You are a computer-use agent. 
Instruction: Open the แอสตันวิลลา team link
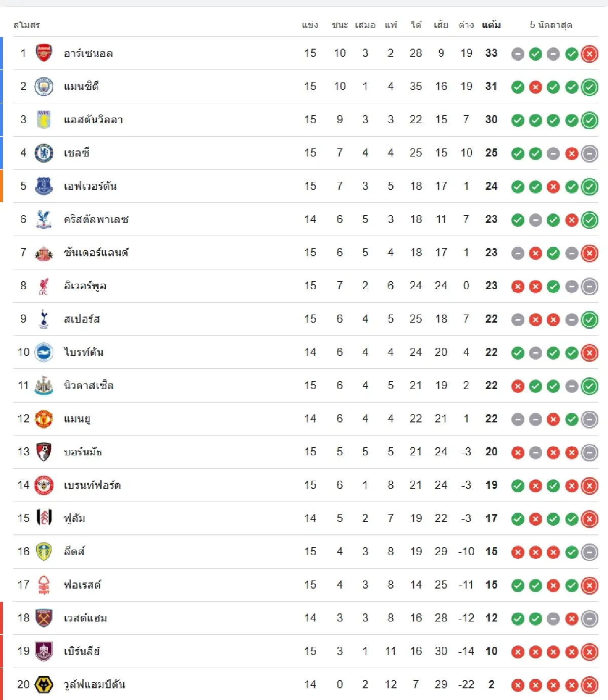pyautogui.click(x=93, y=120)
